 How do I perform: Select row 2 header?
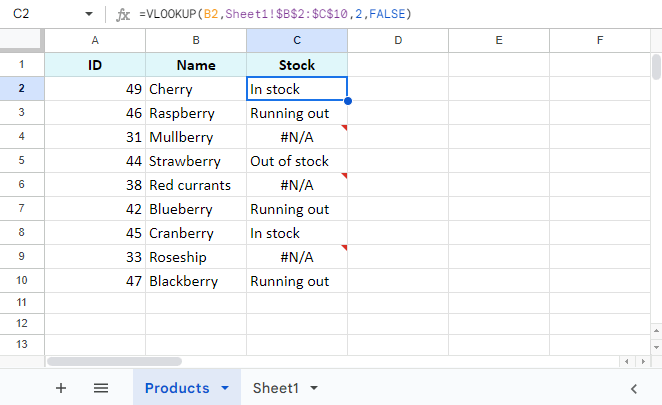pyautogui.click(x=22, y=88)
